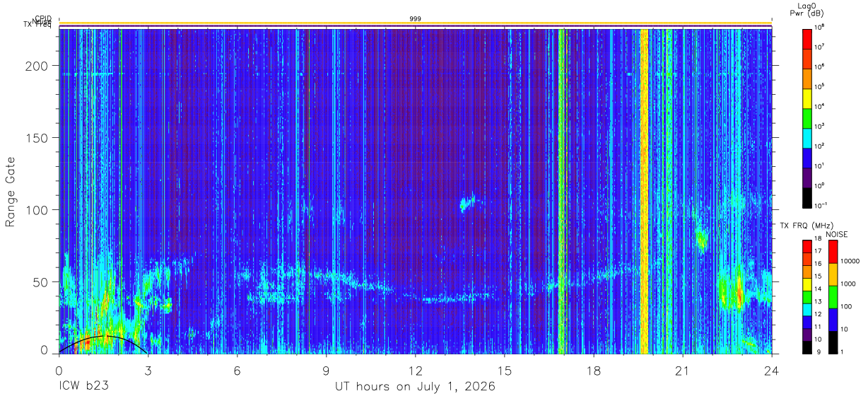Click the '999' CPID value at top
This screenshot has width=868, height=401.
point(416,19)
